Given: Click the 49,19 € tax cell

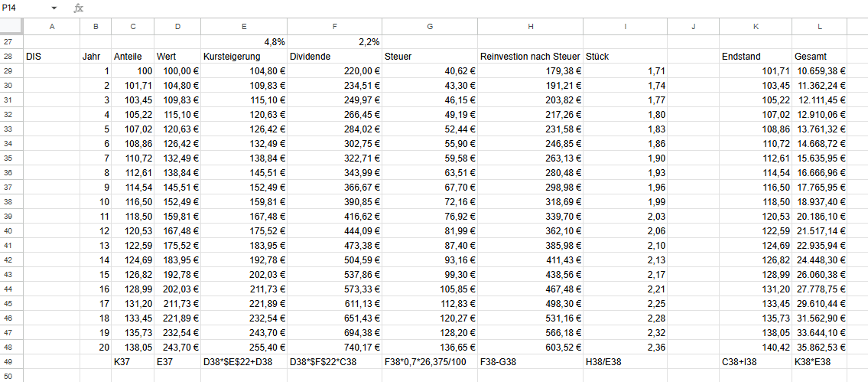Looking at the screenshot, I should 430,114.
